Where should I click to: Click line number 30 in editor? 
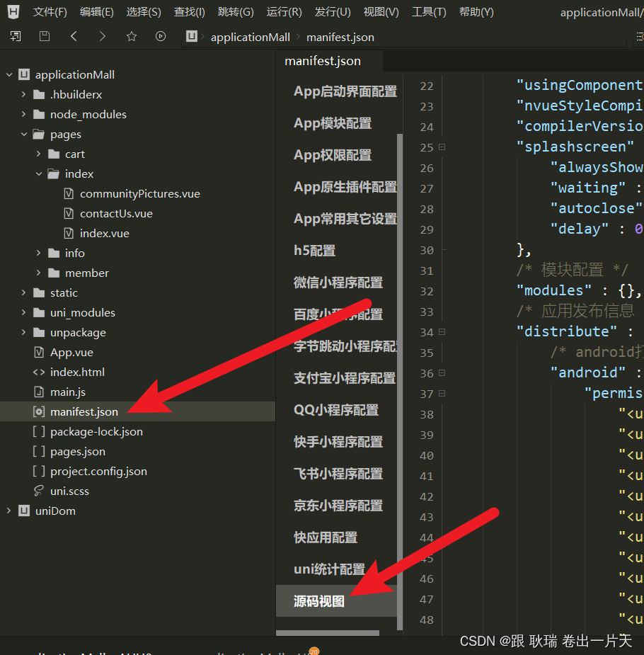[x=427, y=250]
